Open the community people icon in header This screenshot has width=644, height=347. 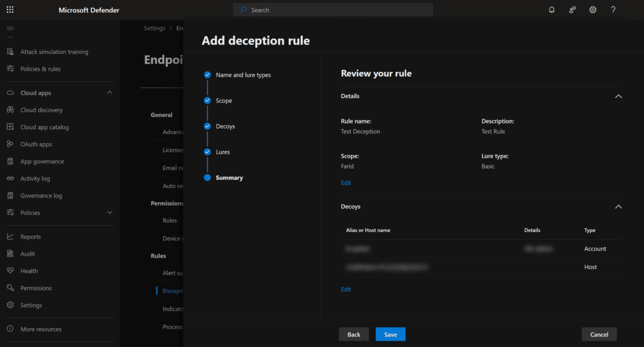click(x=572, y=10)
